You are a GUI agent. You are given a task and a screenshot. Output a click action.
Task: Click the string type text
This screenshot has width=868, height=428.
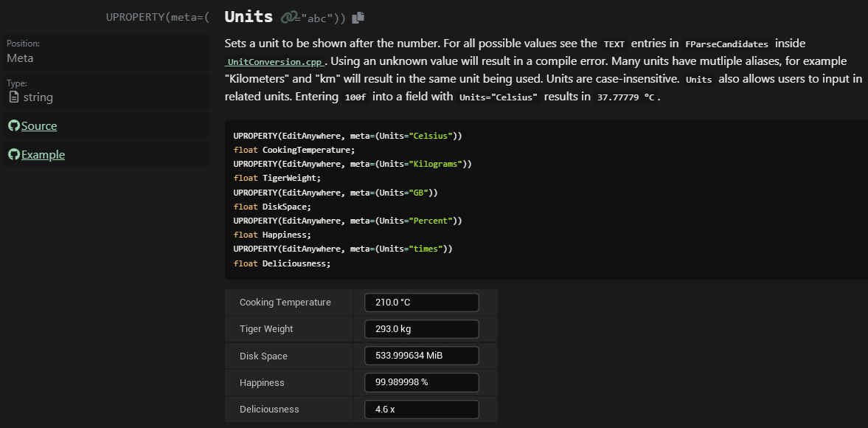pos(38,97)
